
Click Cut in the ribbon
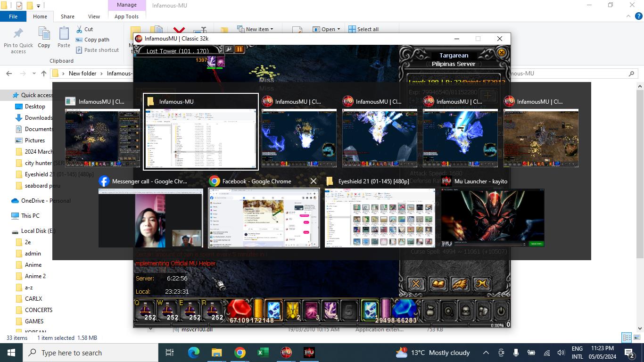point(84,29)
